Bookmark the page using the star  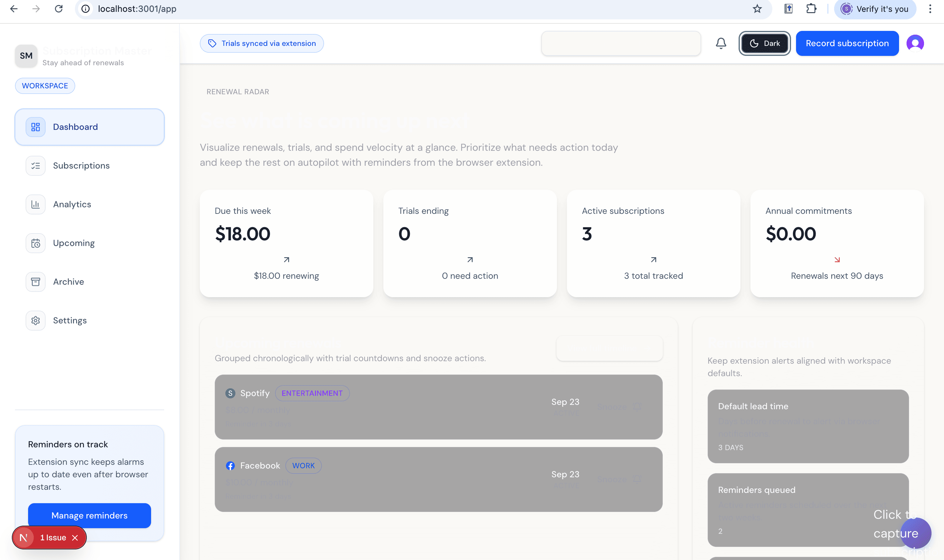pos(757,9)
